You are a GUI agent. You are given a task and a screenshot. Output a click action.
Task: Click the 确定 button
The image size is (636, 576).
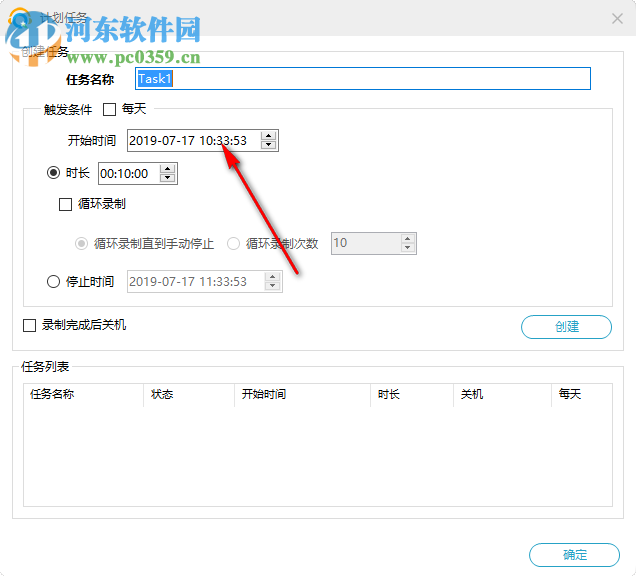click(574, 555)
